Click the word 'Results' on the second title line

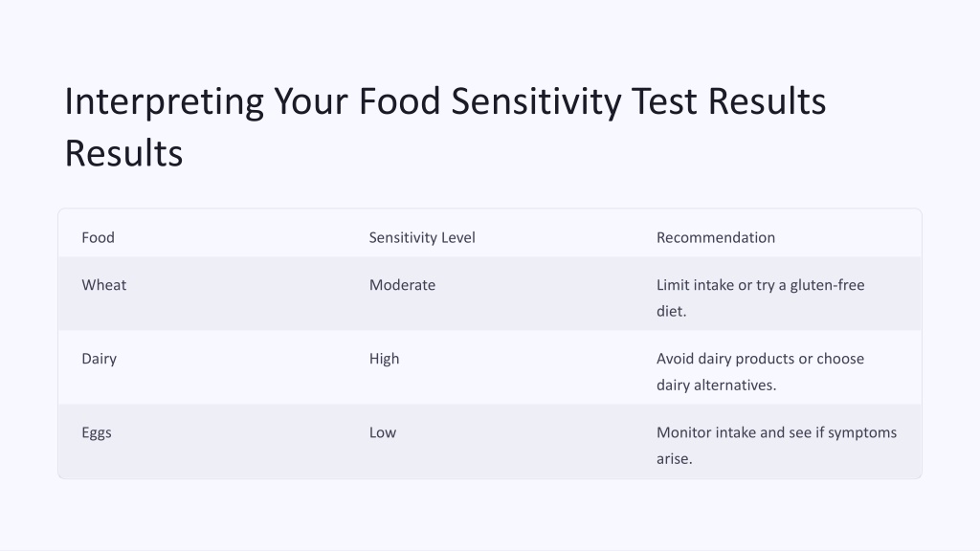point(123,153)
